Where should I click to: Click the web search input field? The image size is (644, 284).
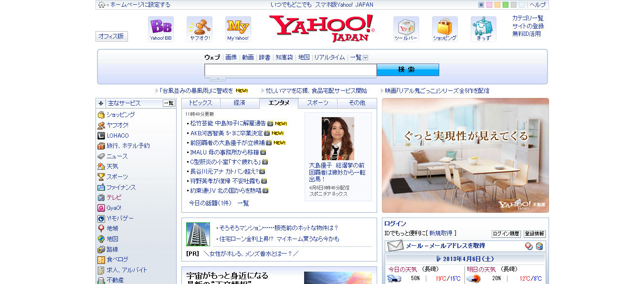[x=291, y=70]
